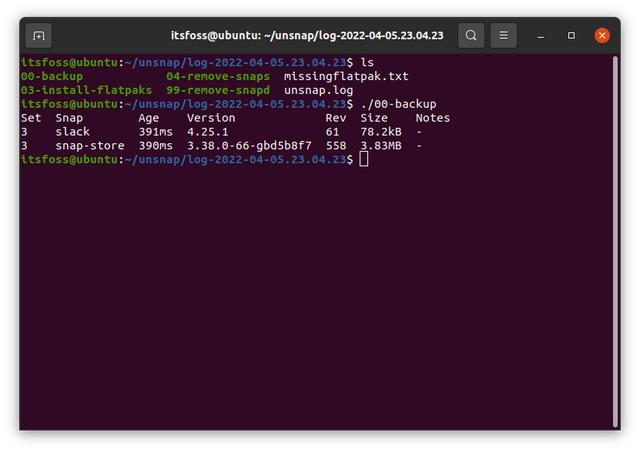640x452 pixels.
Task: Click the window title text
Action: click(307, 36)
